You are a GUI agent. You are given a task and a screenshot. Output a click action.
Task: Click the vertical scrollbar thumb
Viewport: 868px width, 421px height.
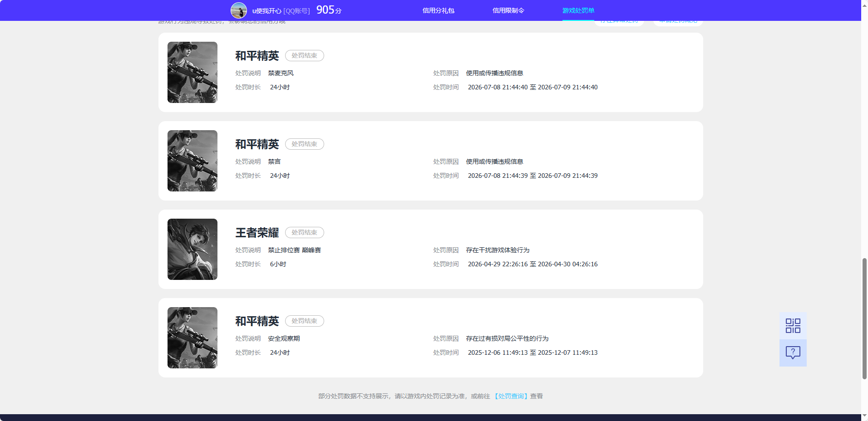(x=864, y=318)
